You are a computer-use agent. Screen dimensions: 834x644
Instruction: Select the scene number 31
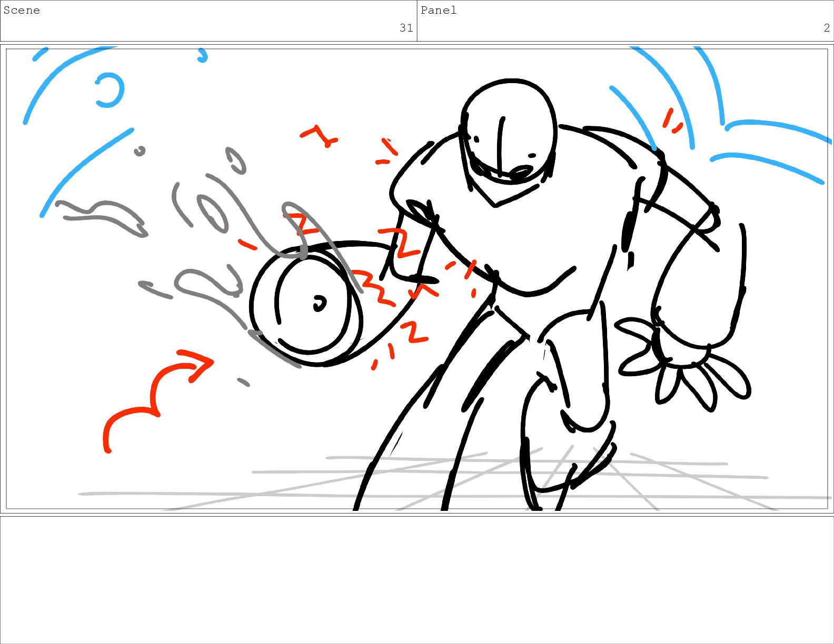406,28
